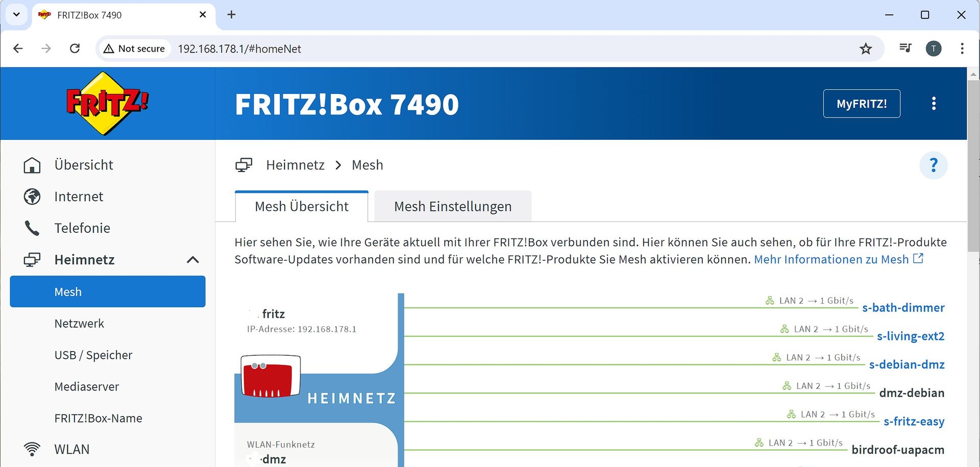Select Übersicht in the sidebar
980x467 pixels.
click(x=84, y=165)
